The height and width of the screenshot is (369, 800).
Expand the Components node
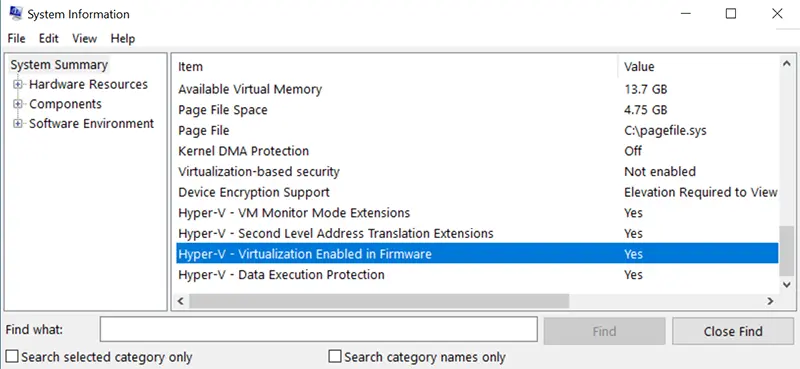click(x=18, y=104)
